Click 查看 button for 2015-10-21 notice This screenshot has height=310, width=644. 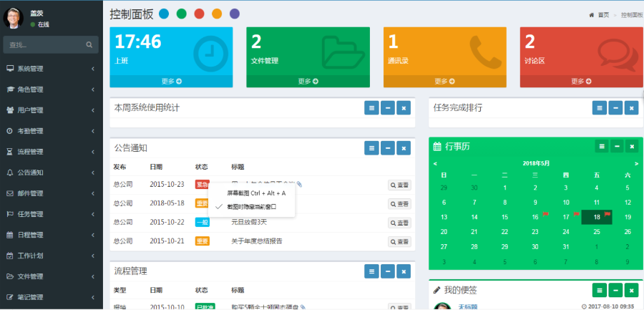(x=399, y=241)
